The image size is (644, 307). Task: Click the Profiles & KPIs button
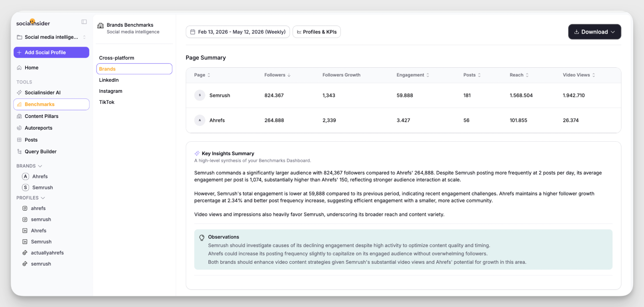pos(316,32)
